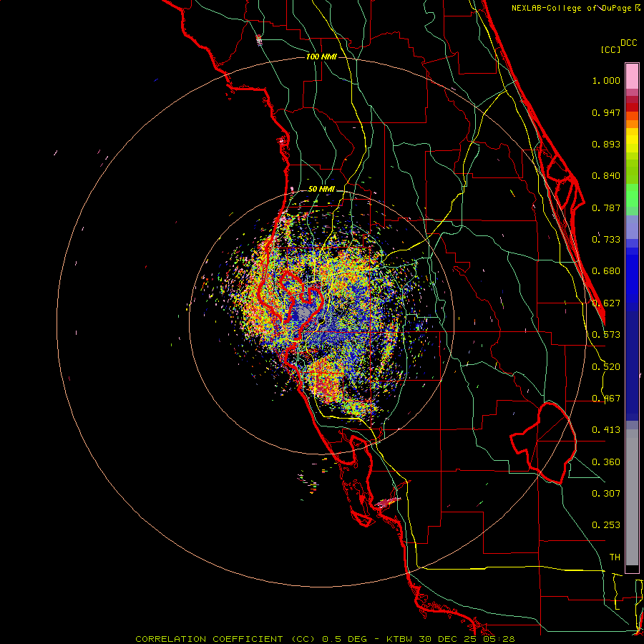Image resolution: width=644 pixels, height=644 pixels.
Task: Click the 50 NMI range ring label
Action: [x=321, y=190]
